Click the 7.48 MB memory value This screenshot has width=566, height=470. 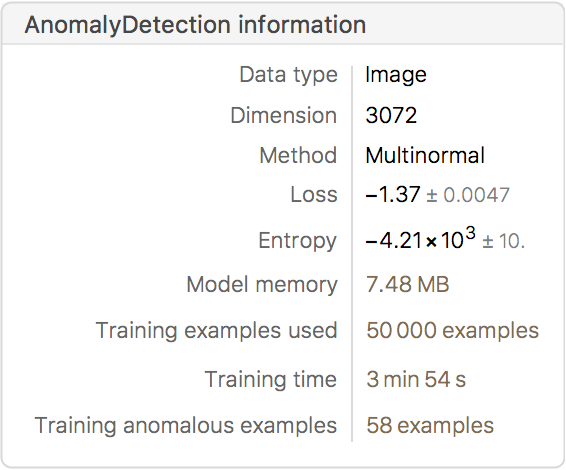[x=408, y=284]
